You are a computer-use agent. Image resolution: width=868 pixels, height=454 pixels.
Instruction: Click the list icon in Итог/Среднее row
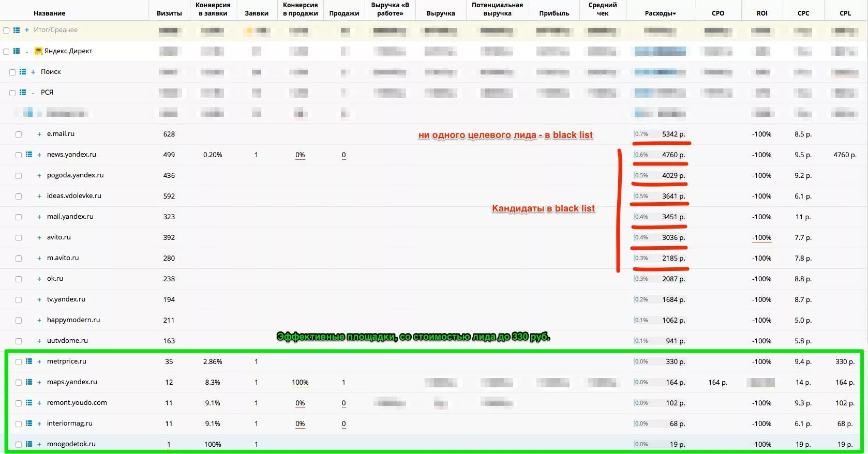pyautogui.click(x=17, y=30)
